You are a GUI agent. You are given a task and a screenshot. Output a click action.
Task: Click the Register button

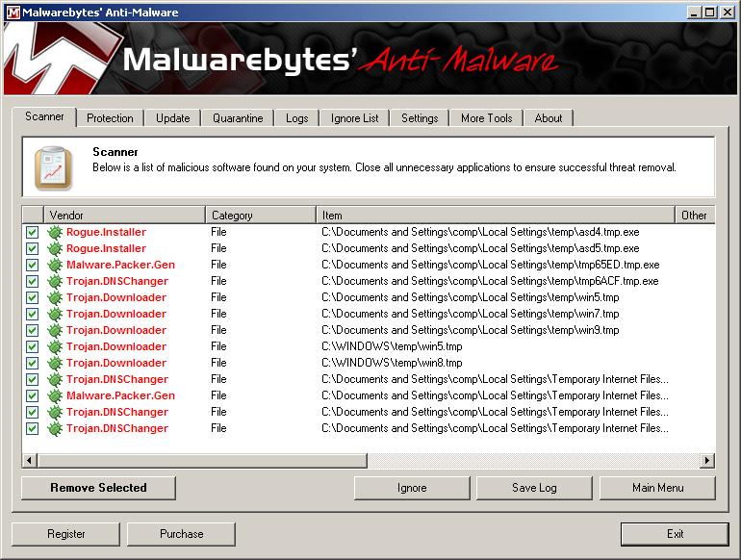[x=65, y=534]
